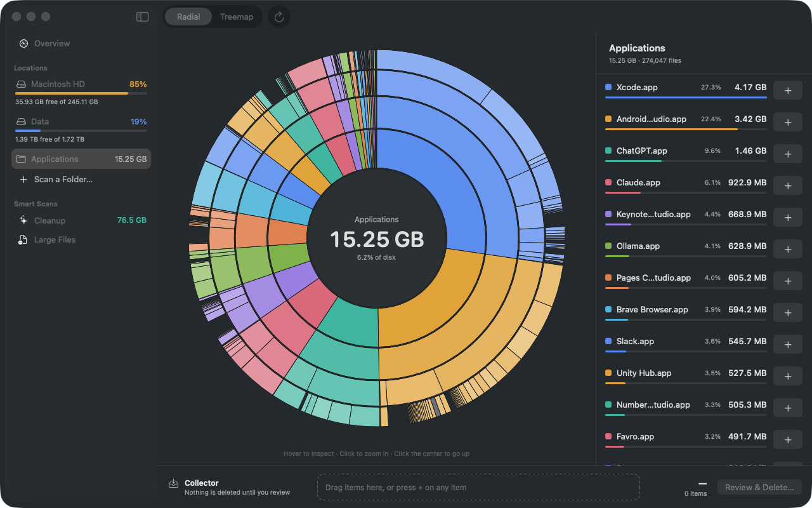Click the drag items drop zone

coord(478,487)
